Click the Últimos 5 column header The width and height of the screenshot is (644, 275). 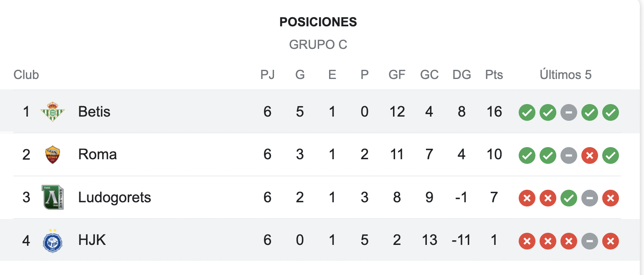[x=565, y=75]
